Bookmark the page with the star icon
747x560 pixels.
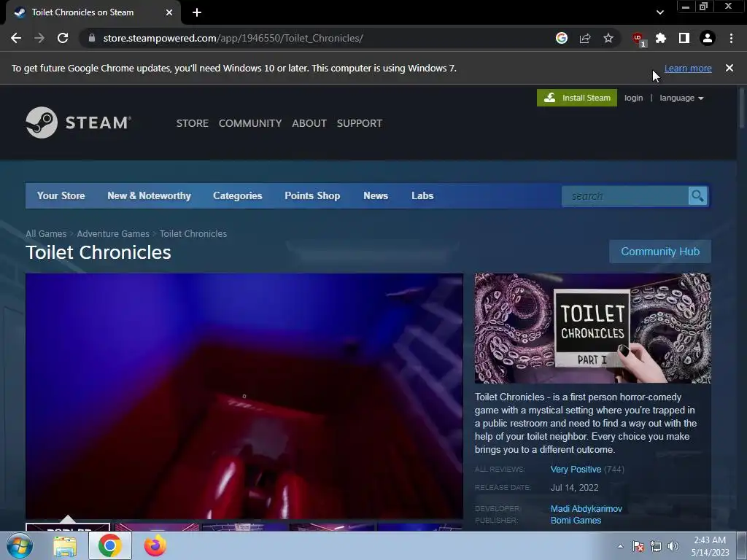tap(608, 38)
